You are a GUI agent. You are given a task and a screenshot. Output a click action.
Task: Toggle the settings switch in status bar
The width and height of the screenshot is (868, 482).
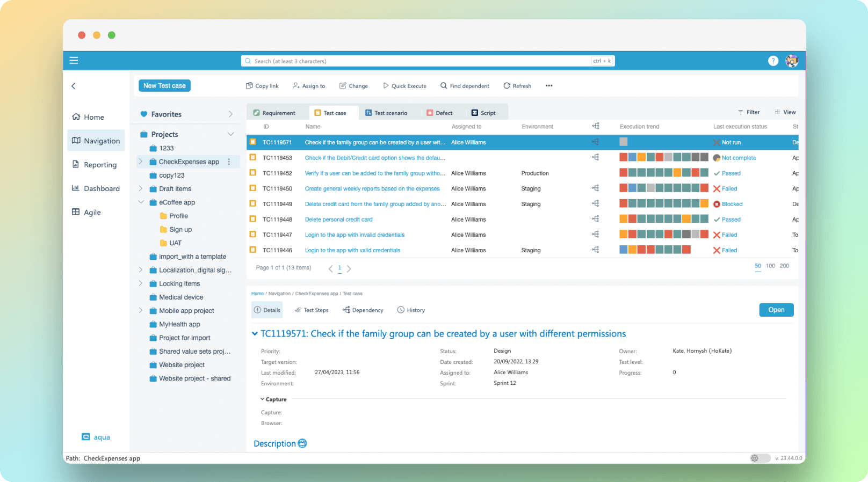point(759,458)
